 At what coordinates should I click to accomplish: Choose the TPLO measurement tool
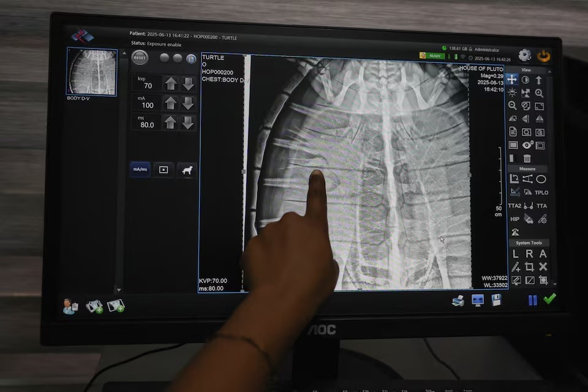point(541,193)
